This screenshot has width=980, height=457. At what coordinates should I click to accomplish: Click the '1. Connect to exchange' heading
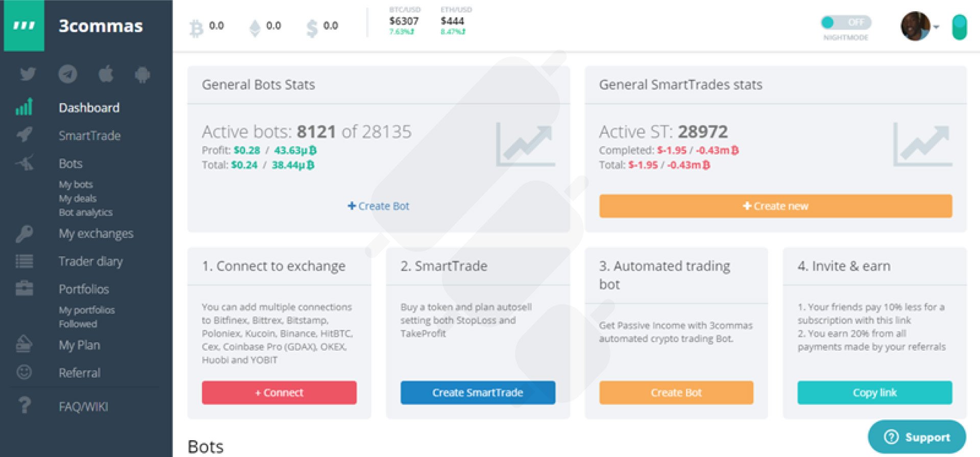[x=274, y=266]
